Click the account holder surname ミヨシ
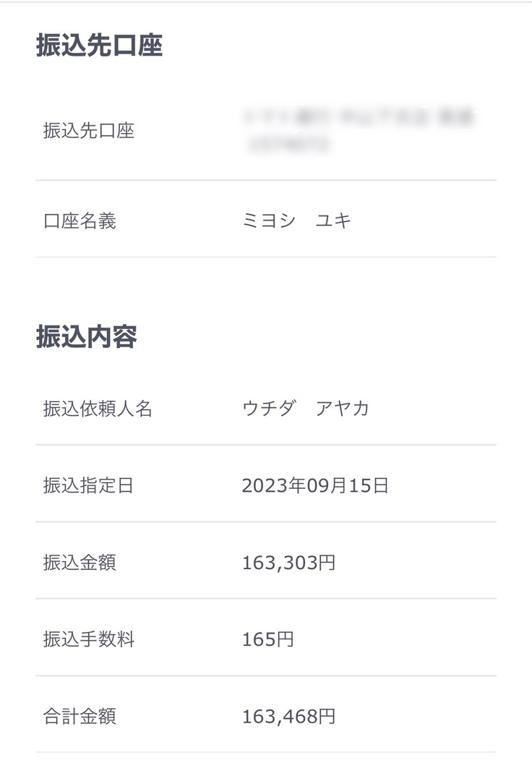Image resolution: width=532 pixels, height=776 pixels. coord(269,221)
